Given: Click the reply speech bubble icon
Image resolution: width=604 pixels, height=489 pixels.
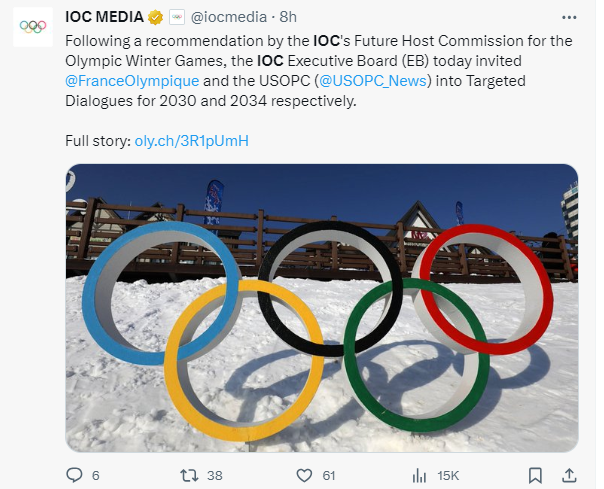Looking at the screenshot, I should coord(74,475).
